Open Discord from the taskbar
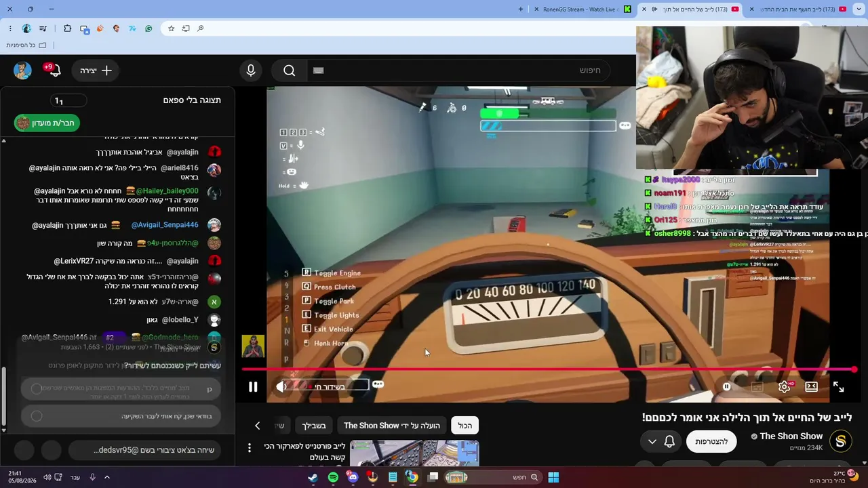 [353, 477]
